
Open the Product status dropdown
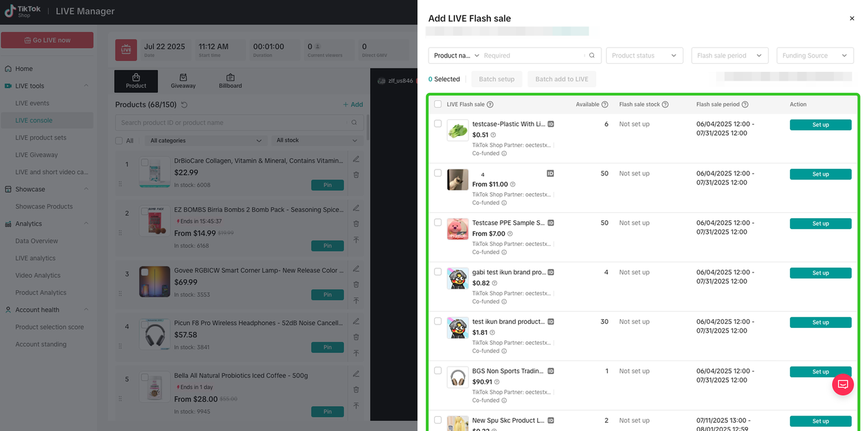pyautogui.click(x=644, y=56)
